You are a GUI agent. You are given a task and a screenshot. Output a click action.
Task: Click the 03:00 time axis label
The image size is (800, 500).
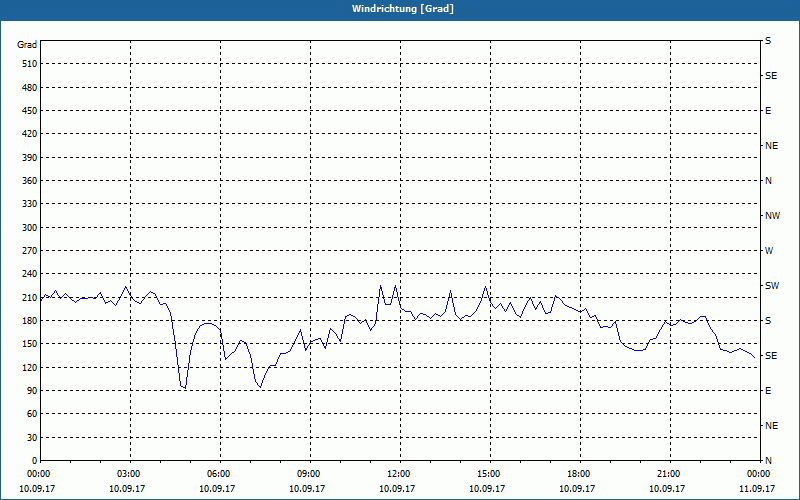point(130,474)
